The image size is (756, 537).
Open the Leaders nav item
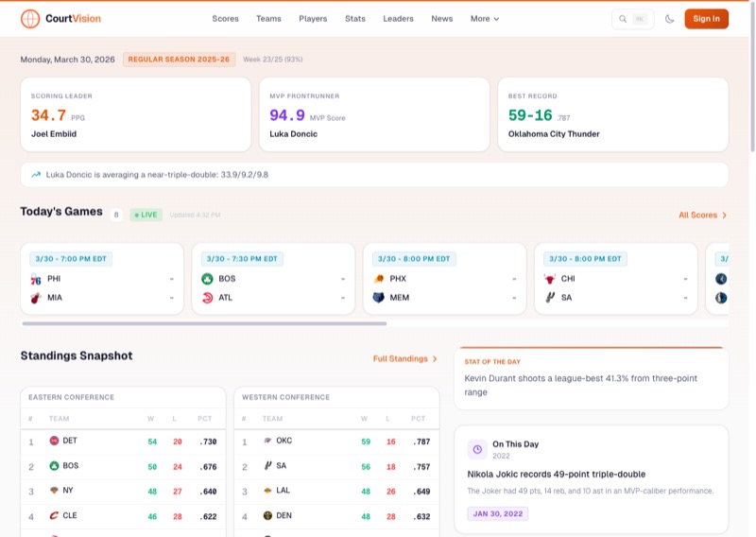point(398,19)
